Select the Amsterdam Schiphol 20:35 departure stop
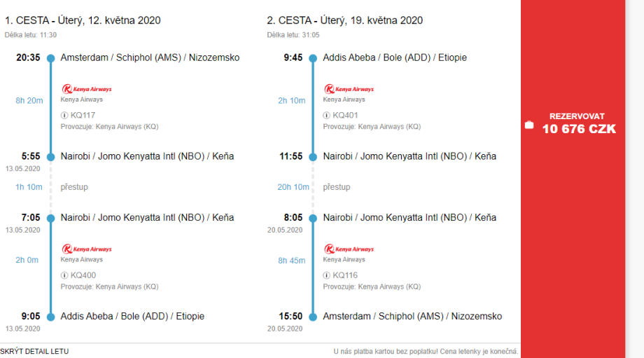644x358 pixels. coord(150,57)
